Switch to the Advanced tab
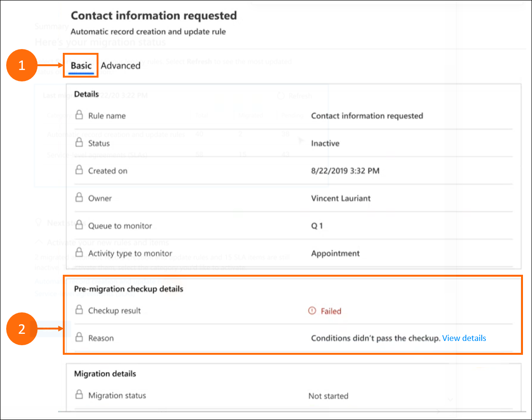This screenshot has height=420, width=532. point(120,66)
